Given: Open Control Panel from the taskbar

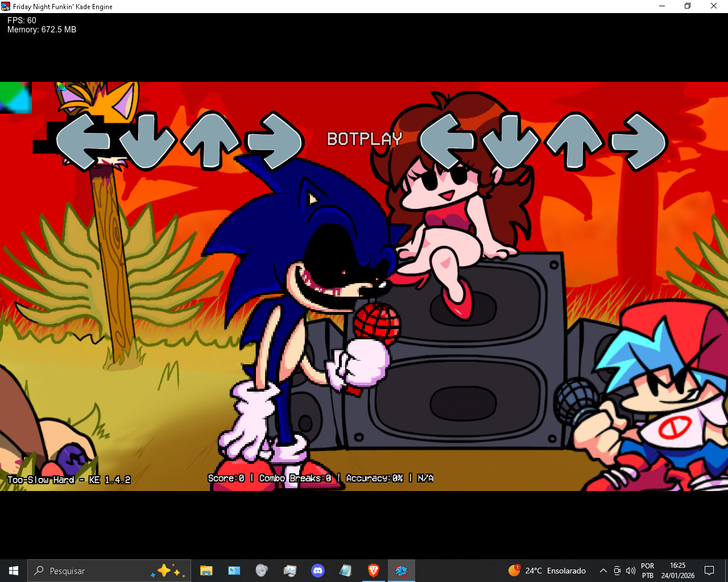Looking at the screenshot, I should (234, 571).
